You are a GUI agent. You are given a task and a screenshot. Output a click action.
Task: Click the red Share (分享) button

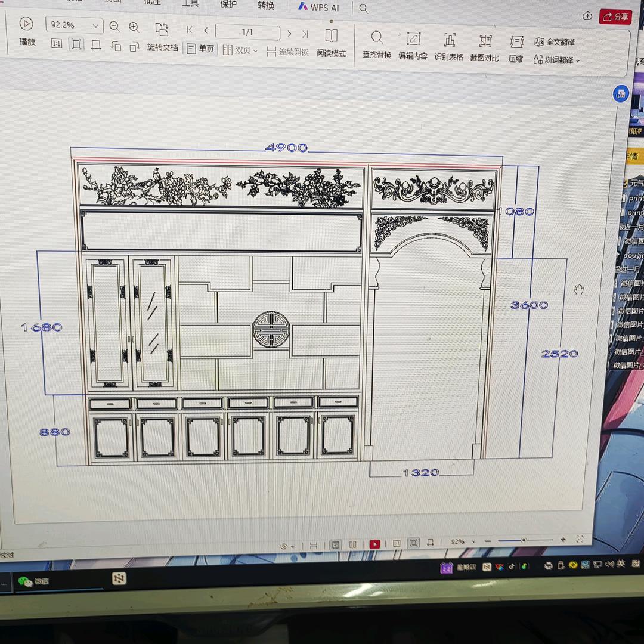[615, 17]
